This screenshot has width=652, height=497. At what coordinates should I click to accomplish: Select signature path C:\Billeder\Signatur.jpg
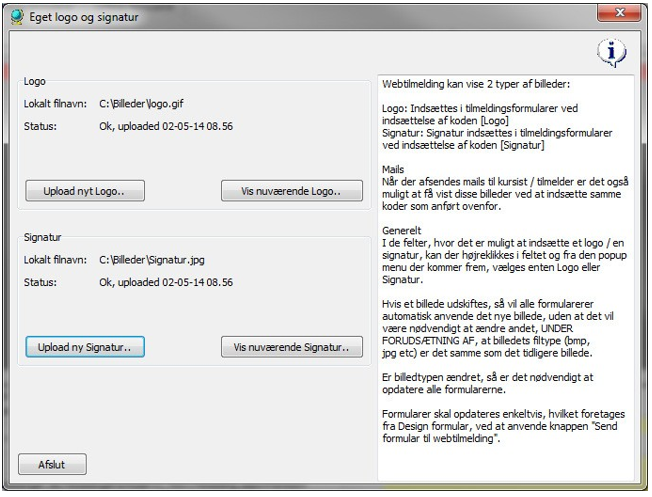(x=152, y=260)
